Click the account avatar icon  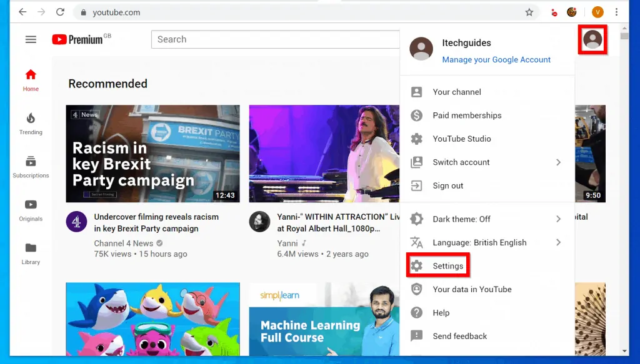592,39
